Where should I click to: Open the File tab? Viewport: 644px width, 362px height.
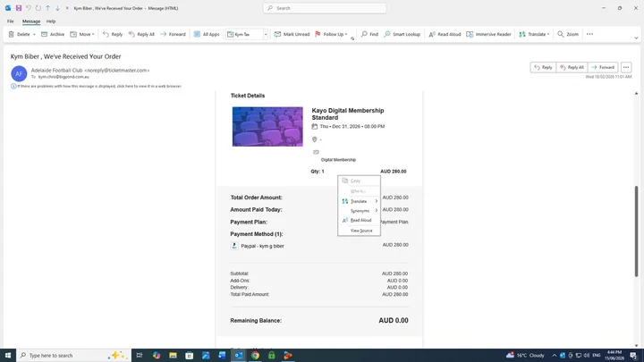[x=10, y=21]
